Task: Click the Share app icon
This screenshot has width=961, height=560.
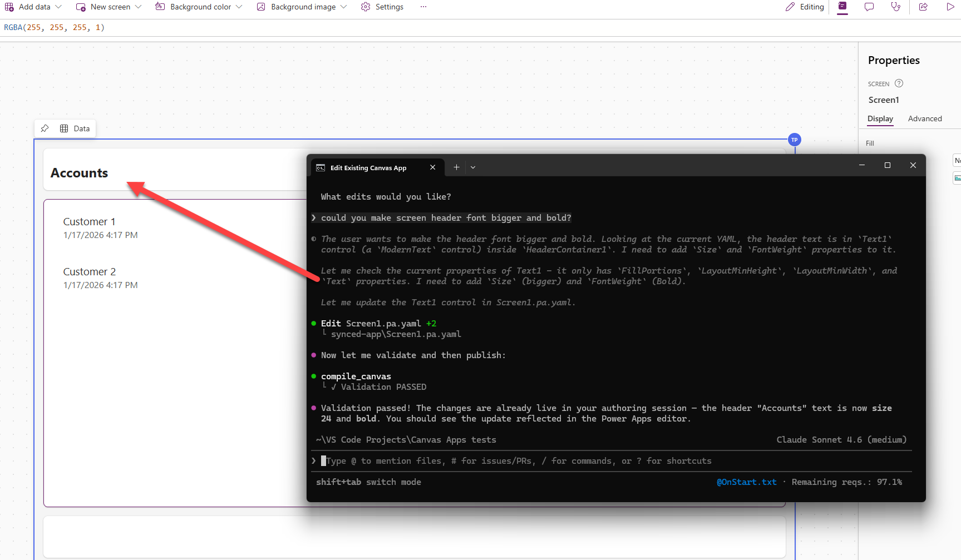Action: 923,7
